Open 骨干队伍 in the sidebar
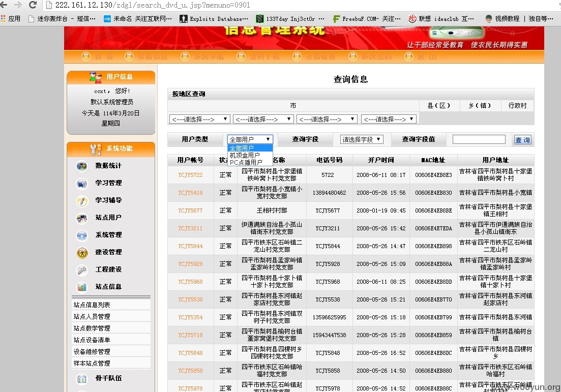This screenshot has height=392, width=561. [x=108, y=378]
